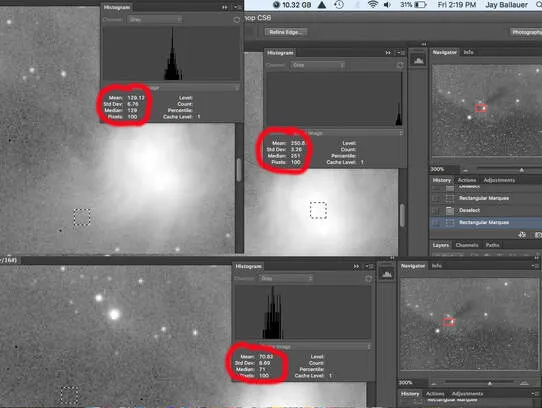This screenshot has width=542, height=408.
Task: Open Google Drive triangle icon in menu bar
Action: pyautogui.click(x=322, y=5)
